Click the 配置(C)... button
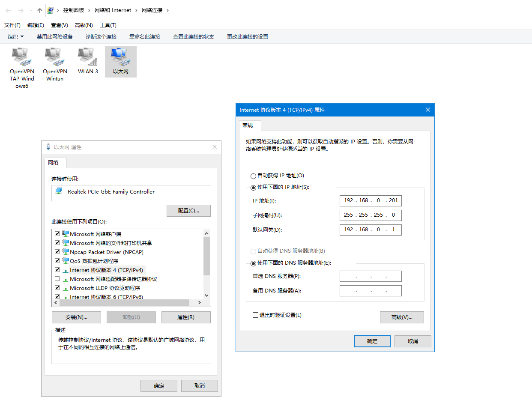 tap(188, 211)
